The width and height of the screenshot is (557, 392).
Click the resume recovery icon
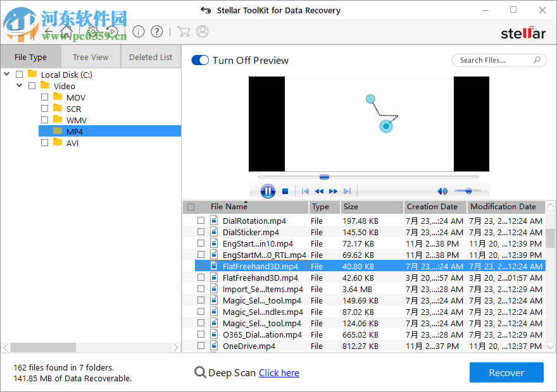[113, 30]
